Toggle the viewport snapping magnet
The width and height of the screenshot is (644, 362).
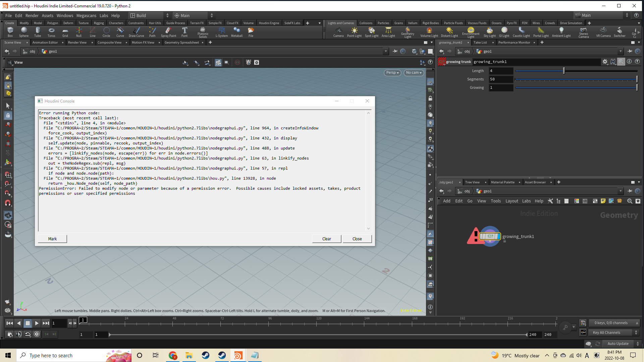pos(8,203)
